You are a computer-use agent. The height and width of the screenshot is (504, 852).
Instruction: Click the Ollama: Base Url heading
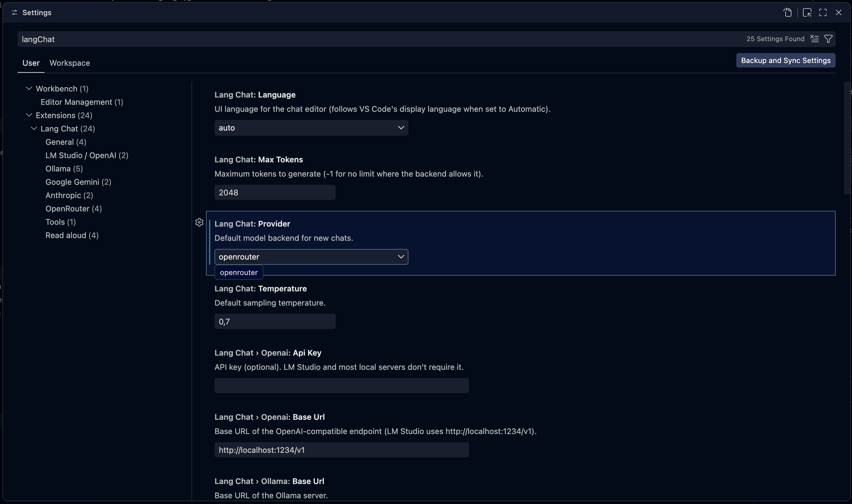point(269,481)
